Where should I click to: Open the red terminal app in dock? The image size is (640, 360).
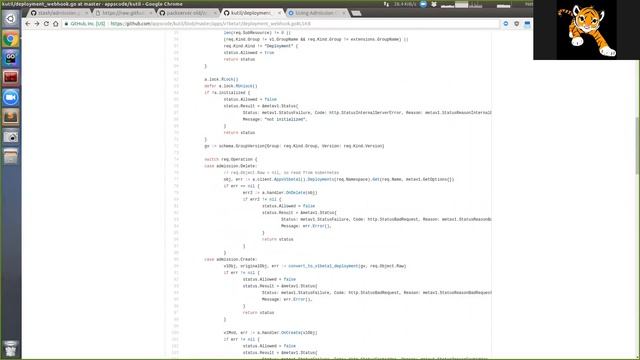pyautogui.click(x=11, y=78)
